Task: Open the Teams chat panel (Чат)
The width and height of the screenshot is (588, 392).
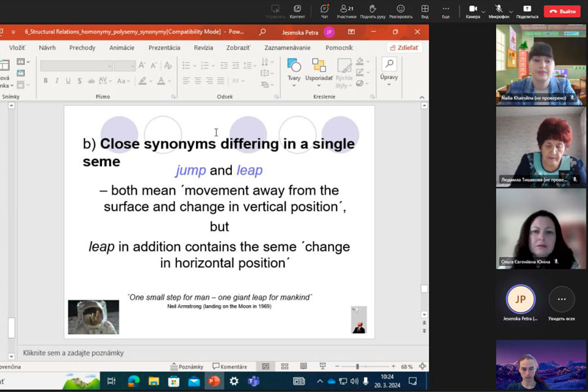Action: pos(324,10)
